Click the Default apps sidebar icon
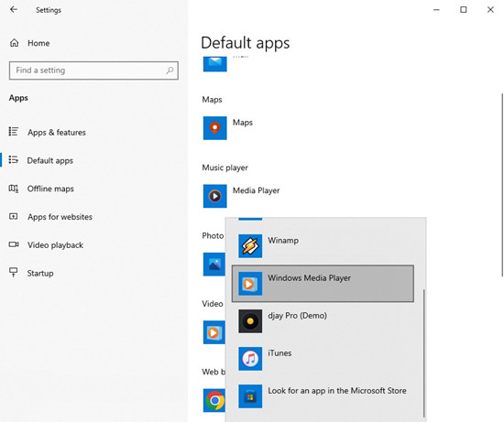 pos(13,159)
